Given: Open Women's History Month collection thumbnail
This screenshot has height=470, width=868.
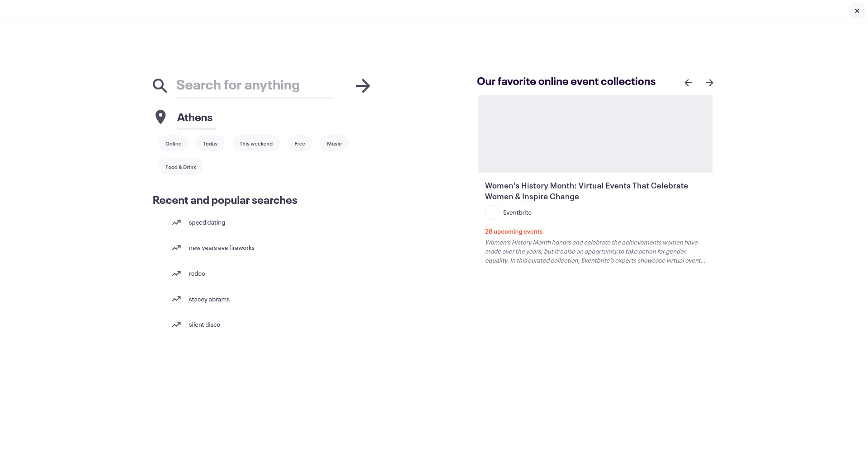Looking at the screenshot, I should point(595,134).
